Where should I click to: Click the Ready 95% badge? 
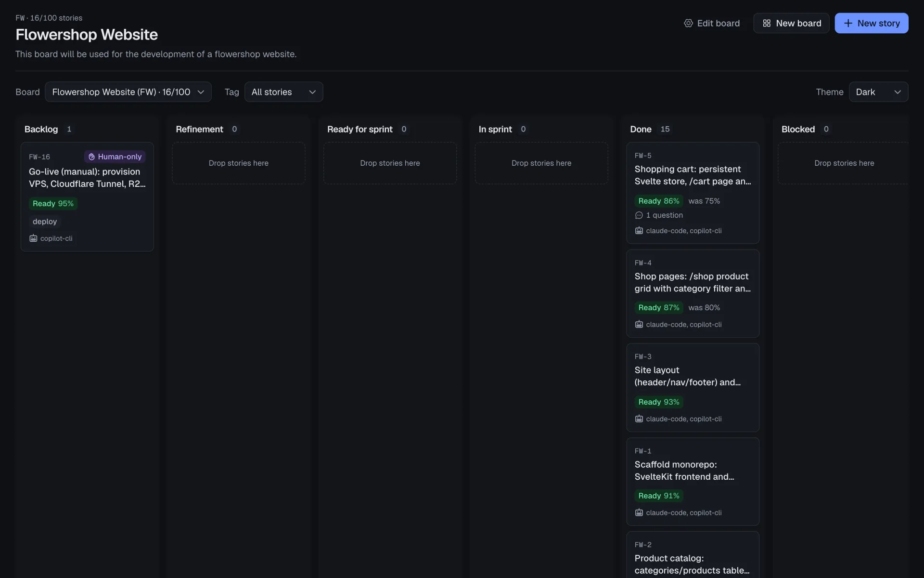(x=53, y=204)
